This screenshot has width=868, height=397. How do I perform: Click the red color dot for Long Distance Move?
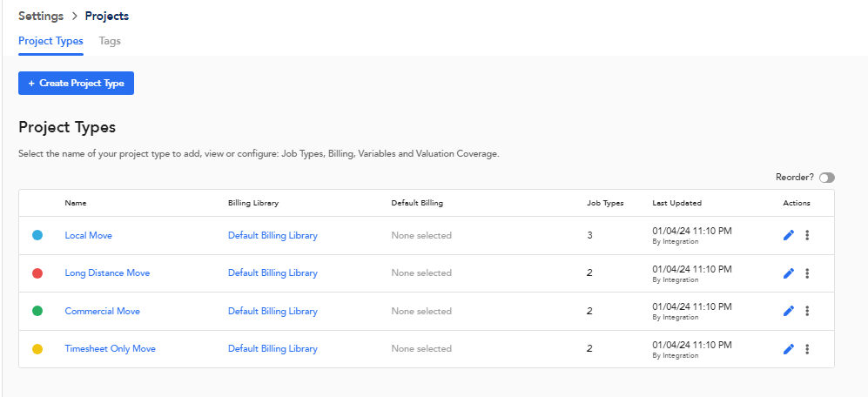37,273
